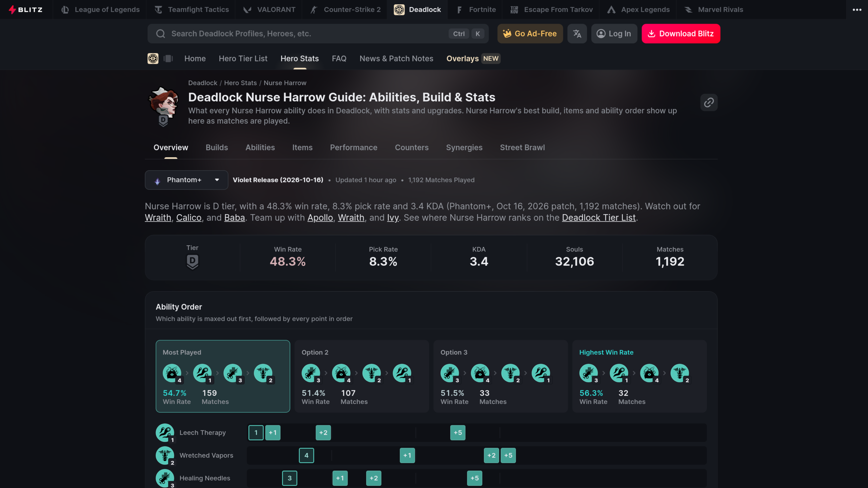Click the Log In button
The height and width of the screenshot is (488, 868).
614,34
